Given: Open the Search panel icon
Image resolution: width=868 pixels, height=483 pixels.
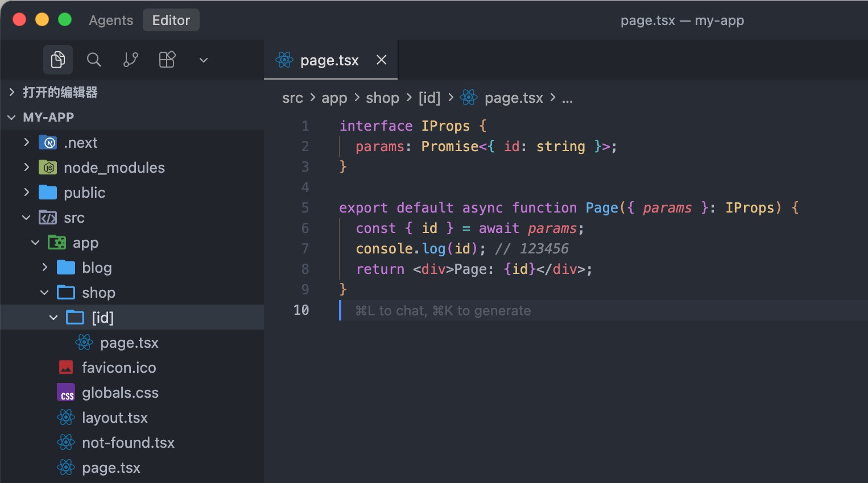Looking at the screenshot, I should (x=94, y=60).
